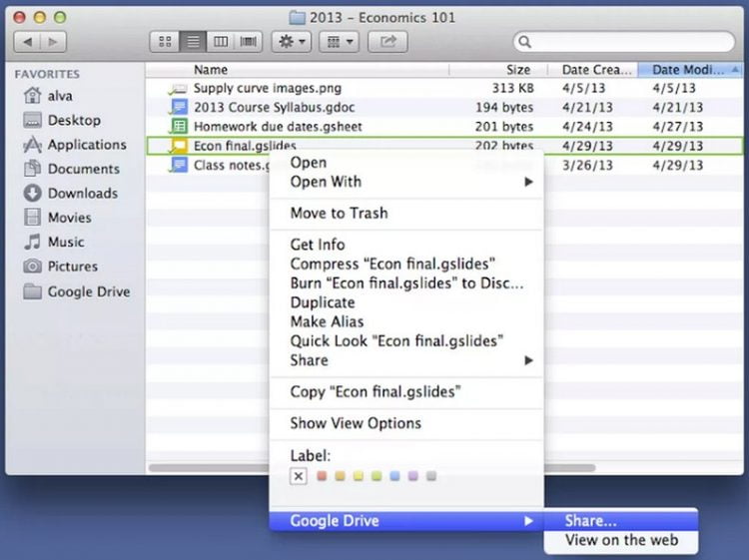The width and height of the screenshot is (749, 560).
Task: Apply the orange label color
Action: [341, 476]
